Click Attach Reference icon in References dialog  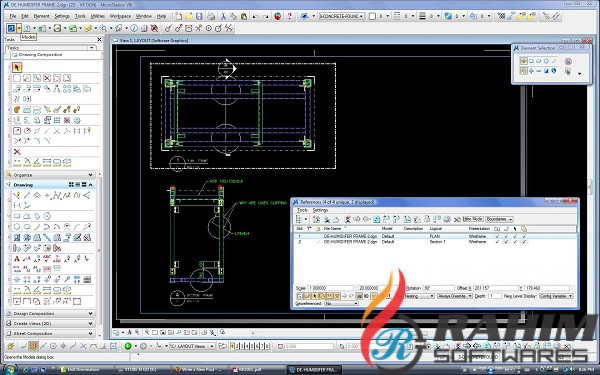pyautogui.click(x=316, y=219)
